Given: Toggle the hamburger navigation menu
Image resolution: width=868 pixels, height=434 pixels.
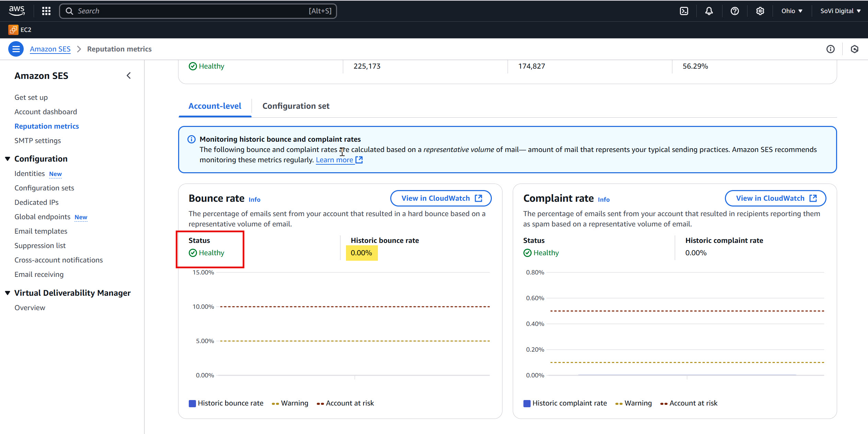Looking at the screenshot, I should (x=16, y=49).
